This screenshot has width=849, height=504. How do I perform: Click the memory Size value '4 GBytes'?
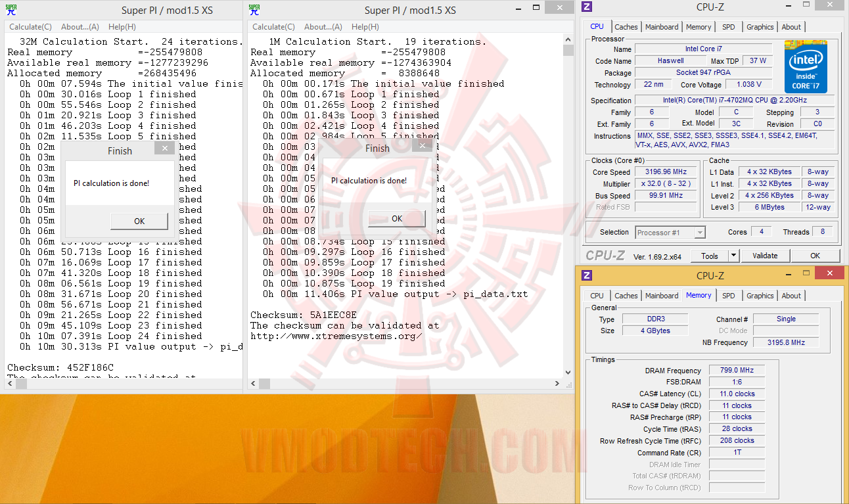click(656, 331)
